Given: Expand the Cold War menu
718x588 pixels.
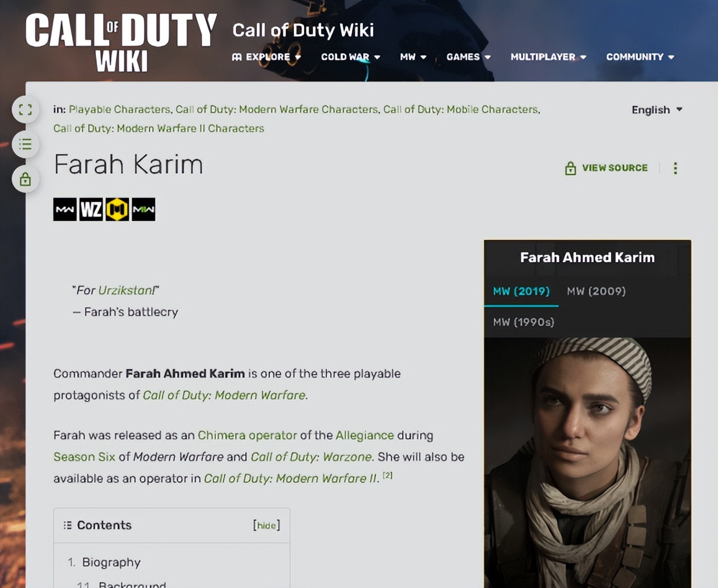Looking at the screenshot, I should point(351,57).
